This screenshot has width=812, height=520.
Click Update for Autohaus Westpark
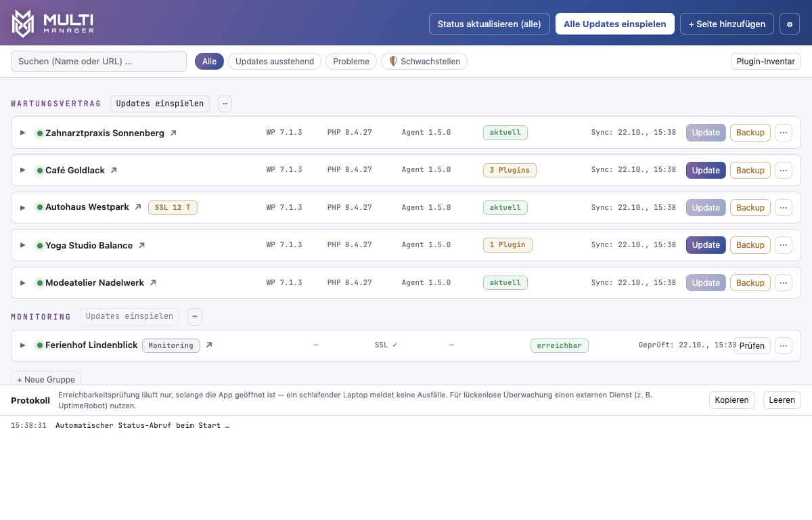pyautogui.click(x=706, y=207)
